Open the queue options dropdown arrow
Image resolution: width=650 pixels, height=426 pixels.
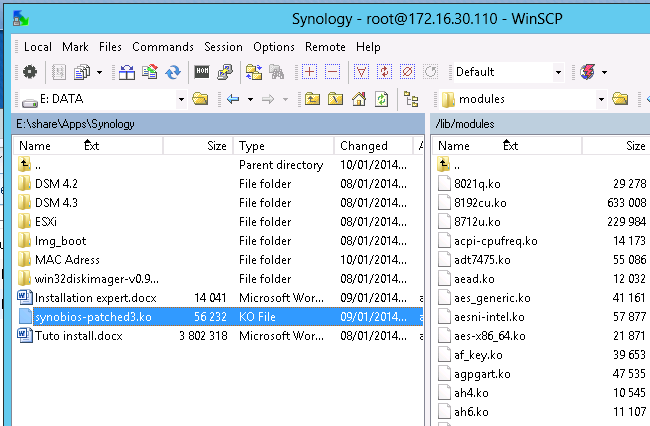99,73
